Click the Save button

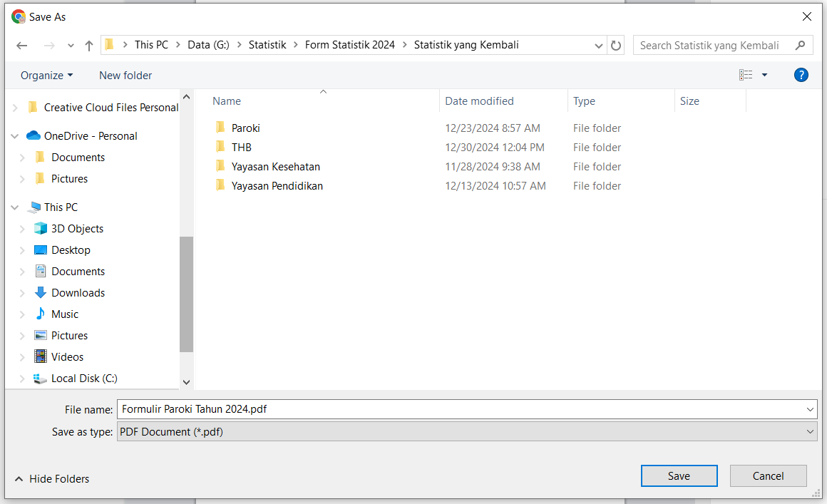[679, 476]
